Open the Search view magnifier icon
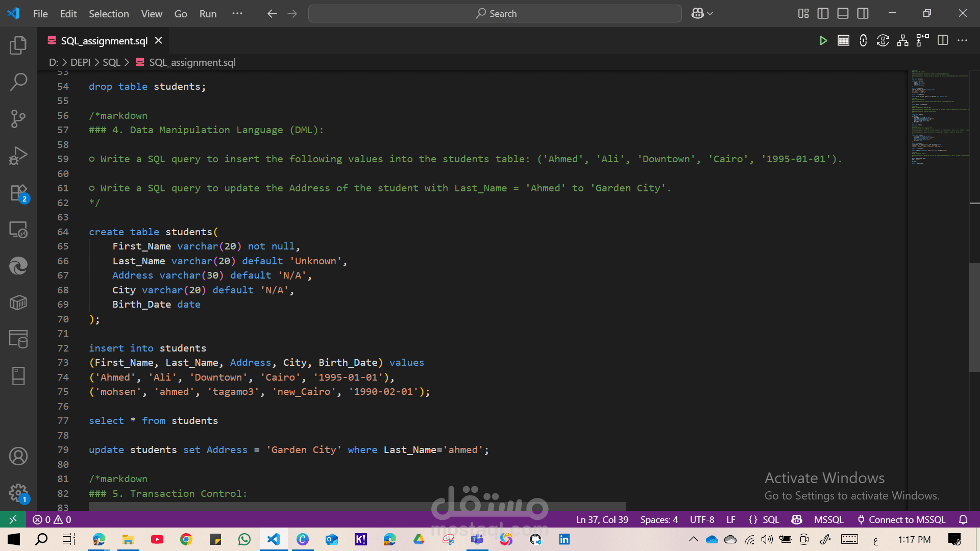The width and height of the screenshot is (980, 551). pyautogui.click(x=18, y=82)
